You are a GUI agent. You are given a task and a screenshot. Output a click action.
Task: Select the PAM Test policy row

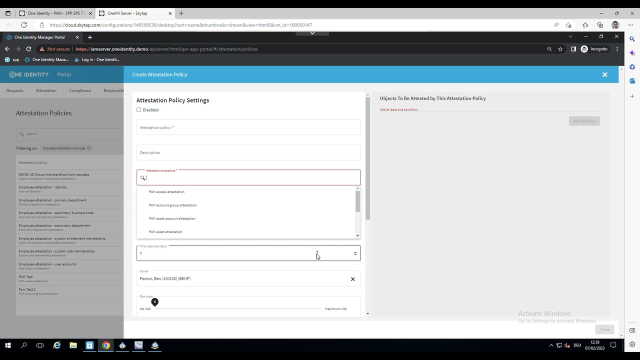coord(70,278)
